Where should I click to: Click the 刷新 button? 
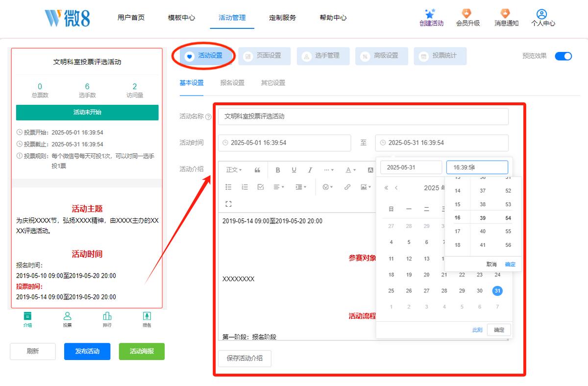tap(33, 351)
